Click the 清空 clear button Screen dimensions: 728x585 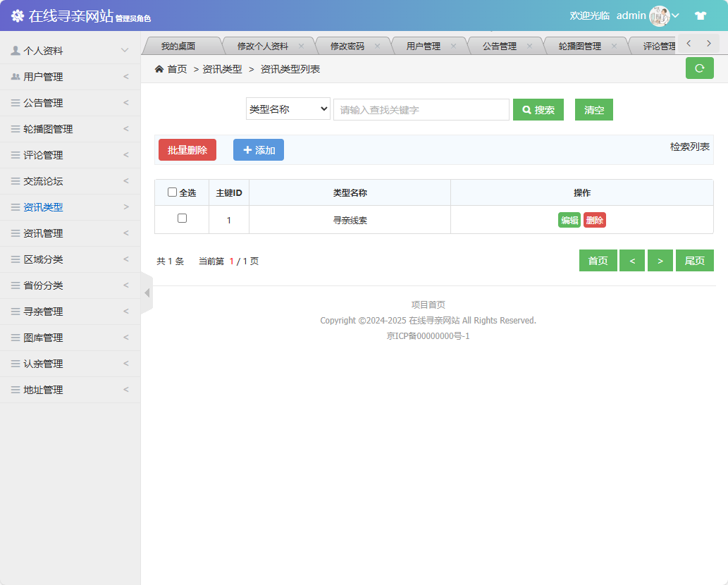(x=593, y=109)
